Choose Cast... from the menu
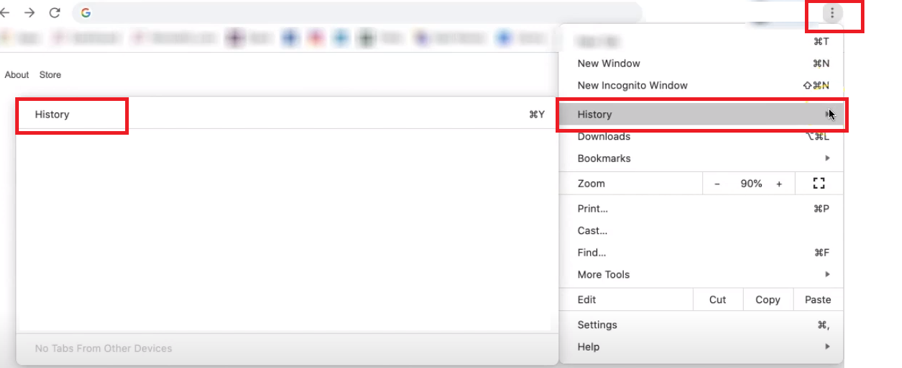 click(x=701, y=231)
